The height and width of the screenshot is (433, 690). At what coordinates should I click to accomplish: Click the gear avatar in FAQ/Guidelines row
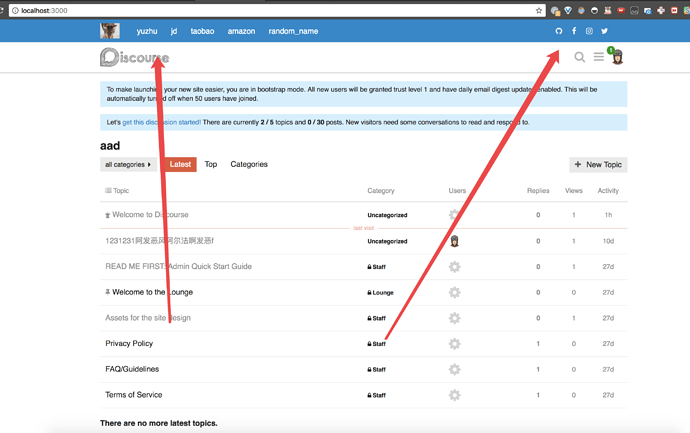(455, 369)
